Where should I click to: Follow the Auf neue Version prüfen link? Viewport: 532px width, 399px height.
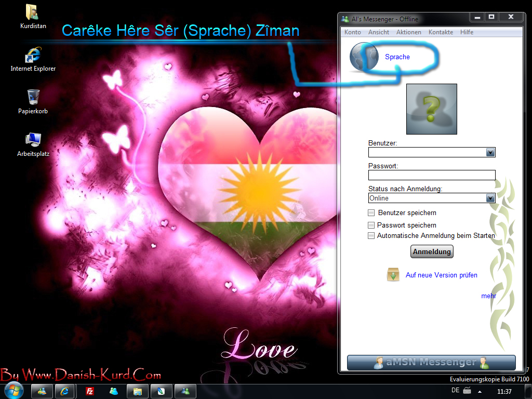click(441, 275)
